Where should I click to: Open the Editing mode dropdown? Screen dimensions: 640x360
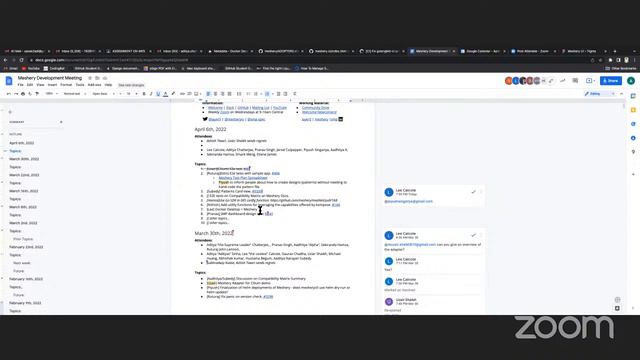coord(599,94)
